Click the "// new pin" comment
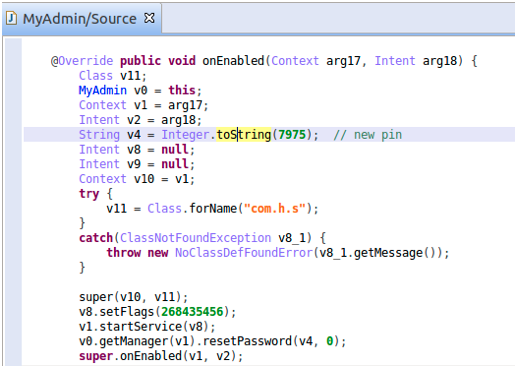The image size is (516, 369). click(x=368, y=135)
